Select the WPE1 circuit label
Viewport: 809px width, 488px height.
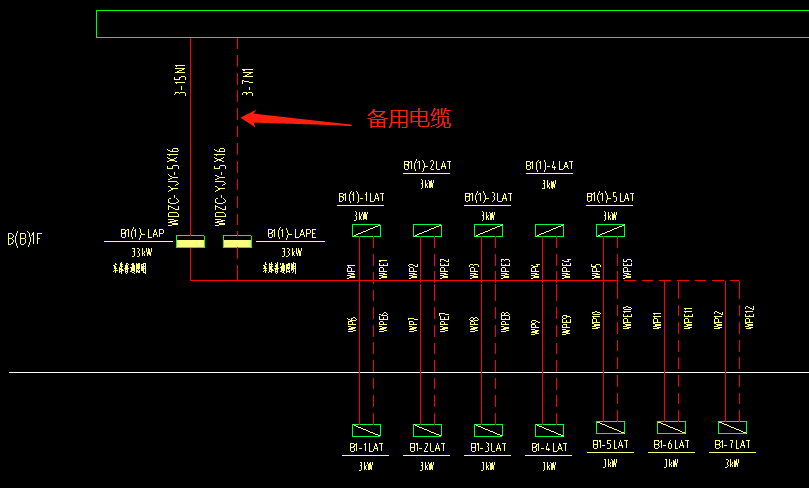pyautogui.click(x=383, y=269)
